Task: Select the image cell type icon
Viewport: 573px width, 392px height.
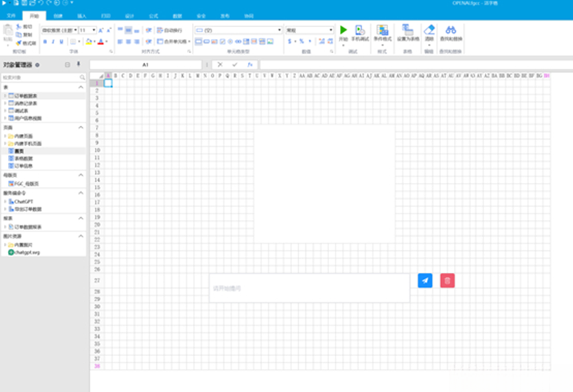Action: point(270,41)
